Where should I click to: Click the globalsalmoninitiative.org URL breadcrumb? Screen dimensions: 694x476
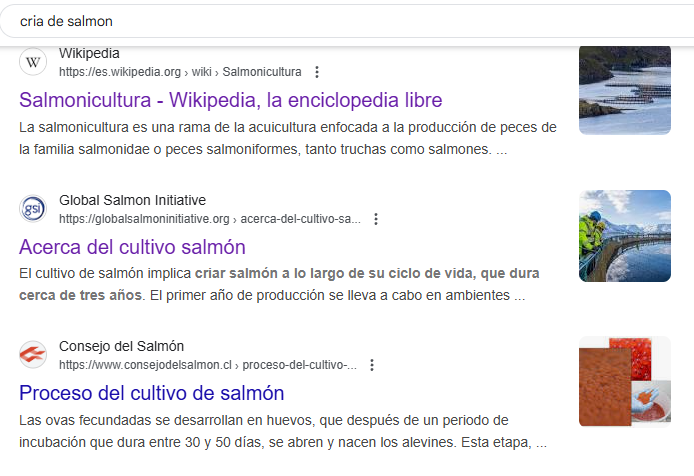(210, 219)
